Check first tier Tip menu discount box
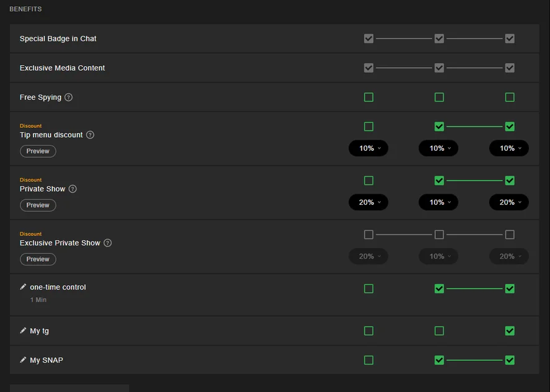This screenshot has height=392, width=550. coord(369,127)
